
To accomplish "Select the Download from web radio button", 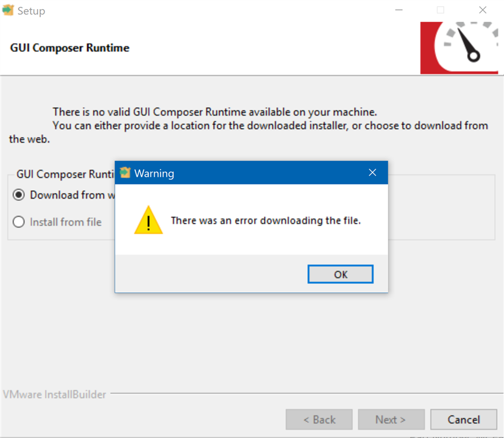I will click(x=19, y=195).
